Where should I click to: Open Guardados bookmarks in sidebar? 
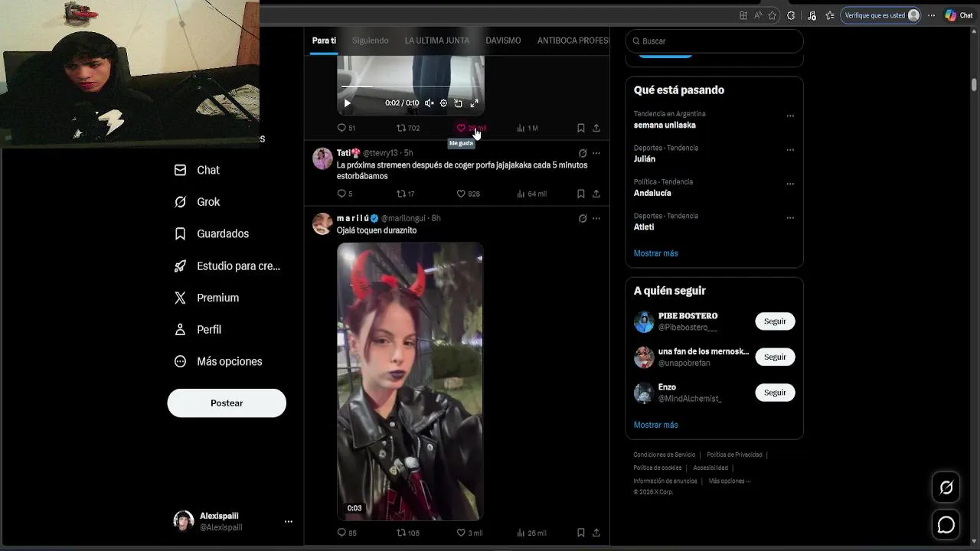(x=211, y=233)
